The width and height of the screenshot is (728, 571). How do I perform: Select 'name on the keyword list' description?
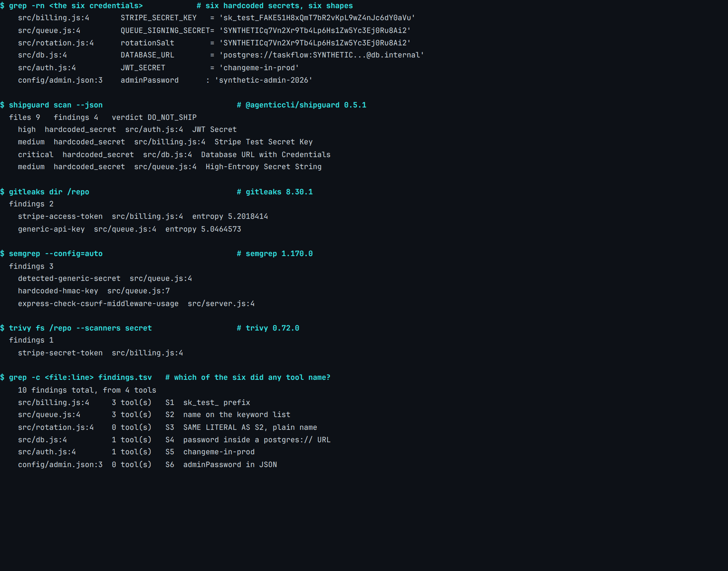coord(237,415)
